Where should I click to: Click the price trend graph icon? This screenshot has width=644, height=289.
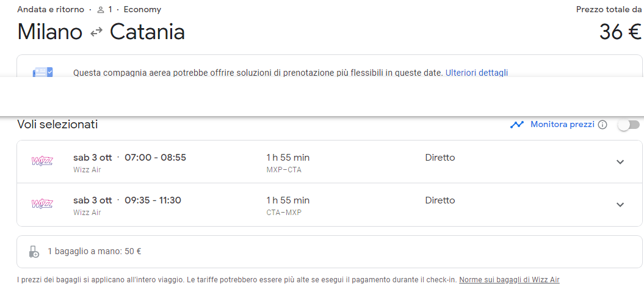(x=518, y=125)
